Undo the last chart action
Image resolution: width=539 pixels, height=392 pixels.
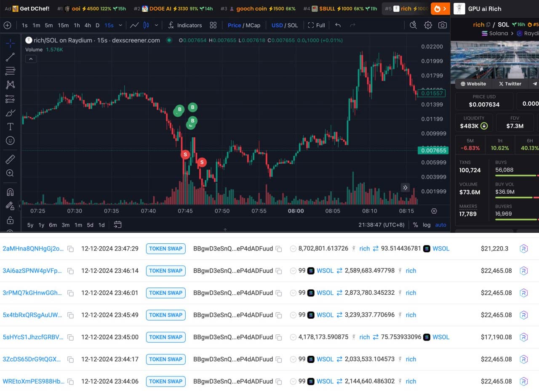(x=338, y=25)
